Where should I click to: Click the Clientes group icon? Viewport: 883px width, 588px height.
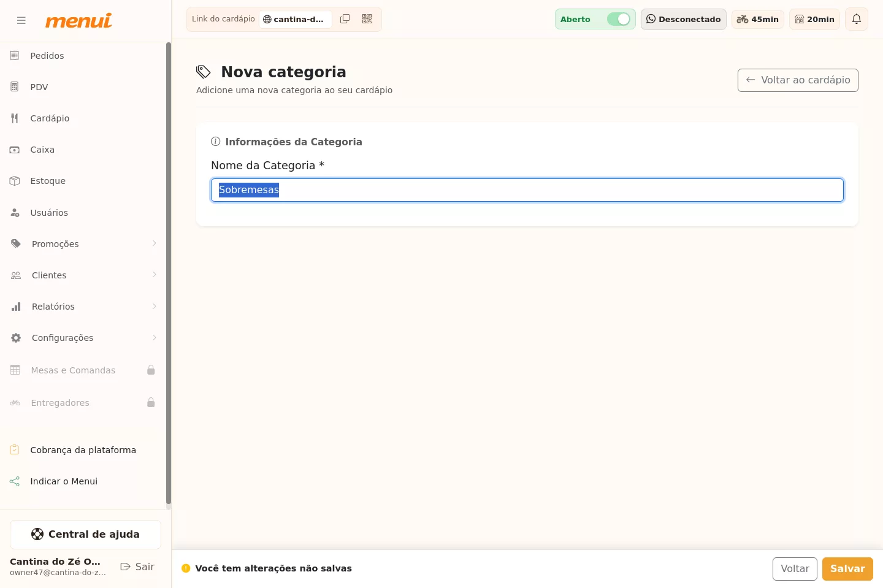(x=16, y=275)
